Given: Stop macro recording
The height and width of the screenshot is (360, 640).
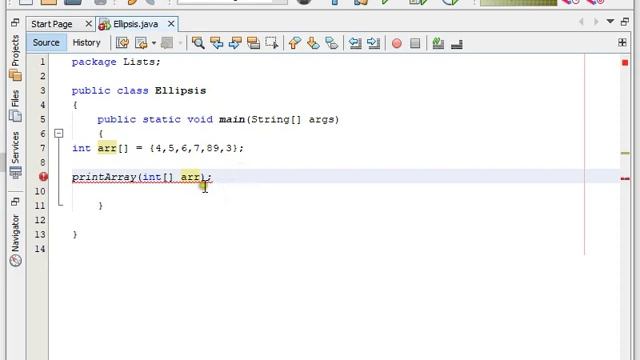Looking at the screenshot, I should pyautogui.click(x=415, y=43).
